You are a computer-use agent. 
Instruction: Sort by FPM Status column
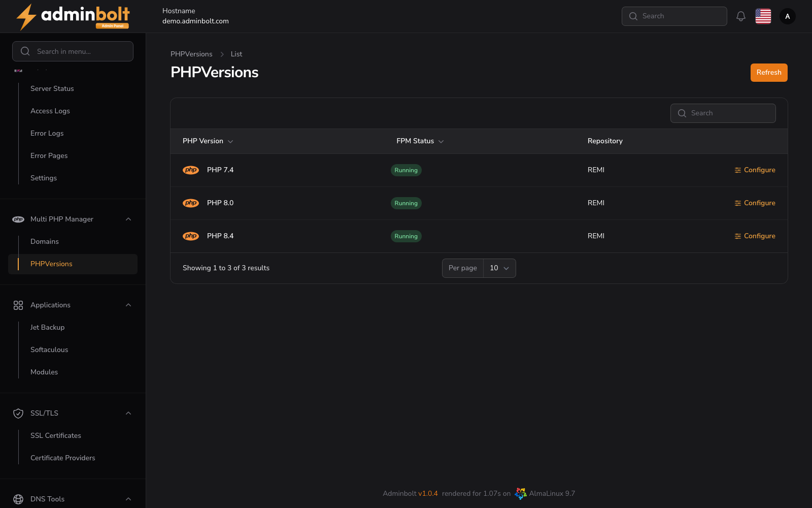(x=420, y=141)
